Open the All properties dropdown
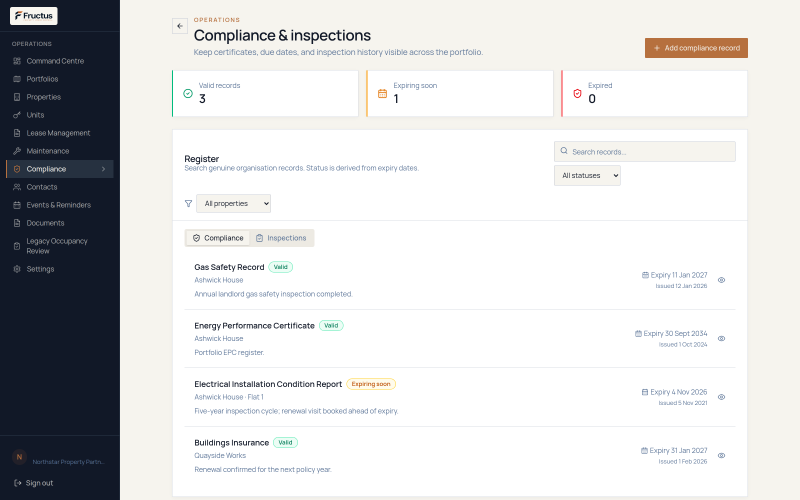Viewport: 800px width, 500px height. point(233,204)
